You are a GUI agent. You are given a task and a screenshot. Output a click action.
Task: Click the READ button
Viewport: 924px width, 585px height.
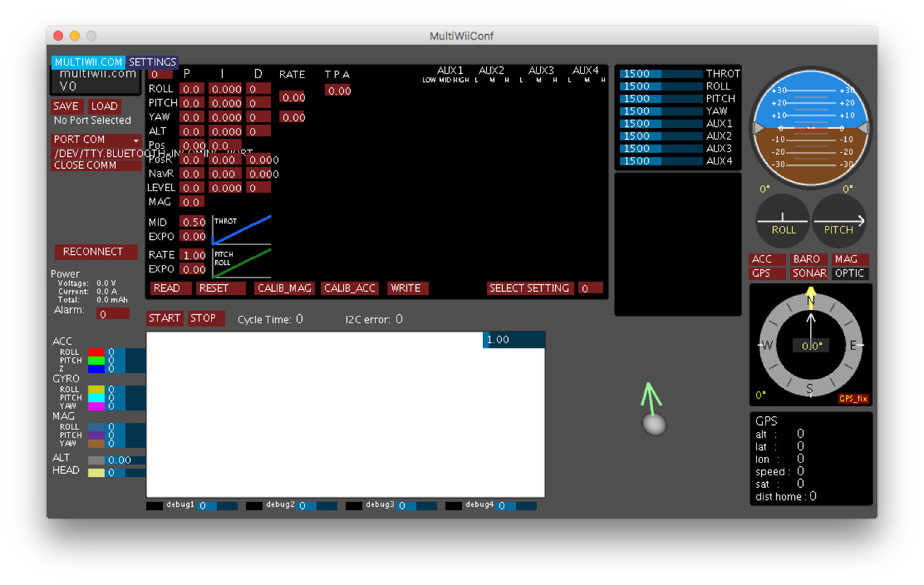click(171, 288)
